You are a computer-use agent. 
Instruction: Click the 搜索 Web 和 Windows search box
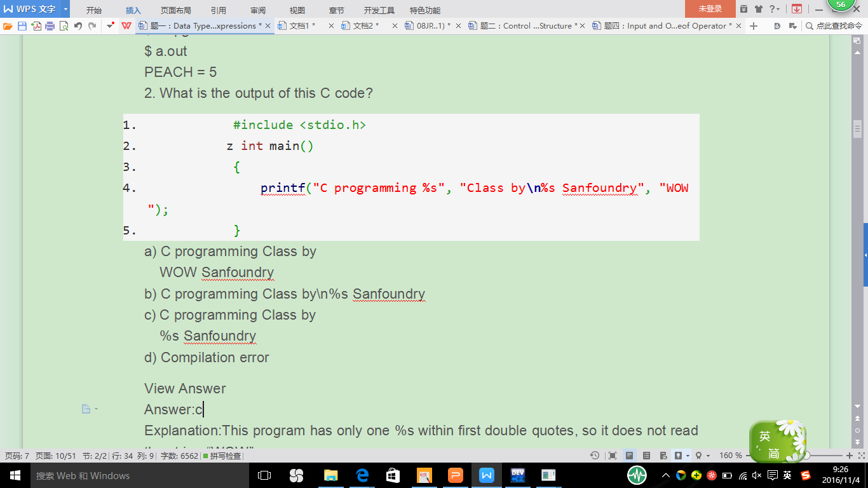pos(139,475)
